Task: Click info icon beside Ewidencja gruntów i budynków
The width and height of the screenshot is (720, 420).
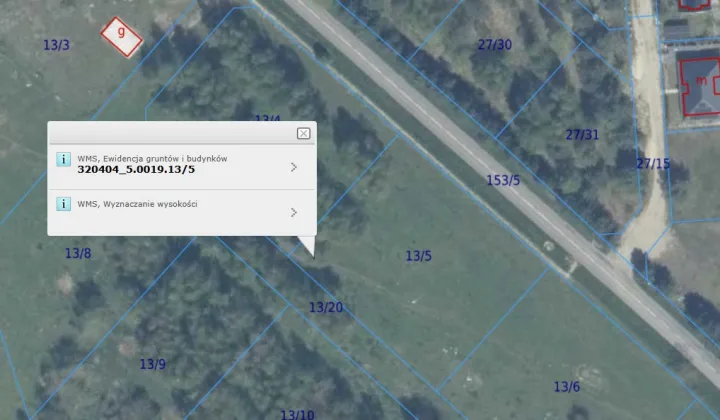Action: (x=63, y=159)
